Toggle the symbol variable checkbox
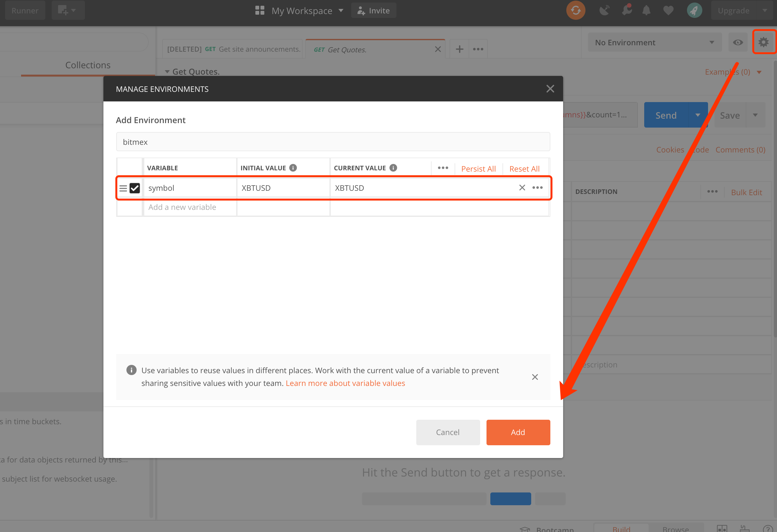The width and height of the screenshot is (777, 532). [x=134, y=188]
